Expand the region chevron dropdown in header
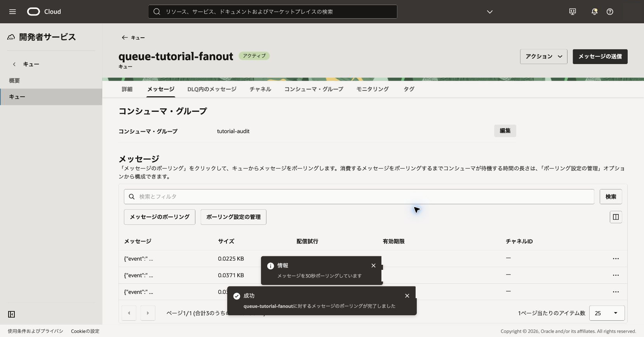The image size is (644, 337). [490, 12]
